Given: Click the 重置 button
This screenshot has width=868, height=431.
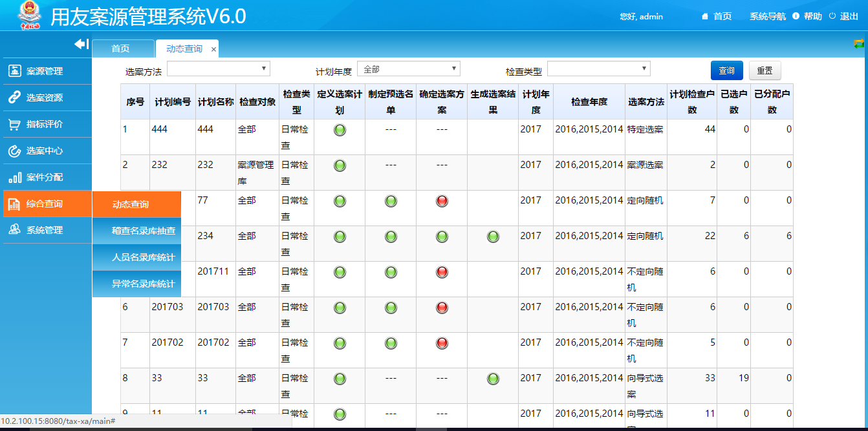Looking at the screenshot, I should coord(765,70).
